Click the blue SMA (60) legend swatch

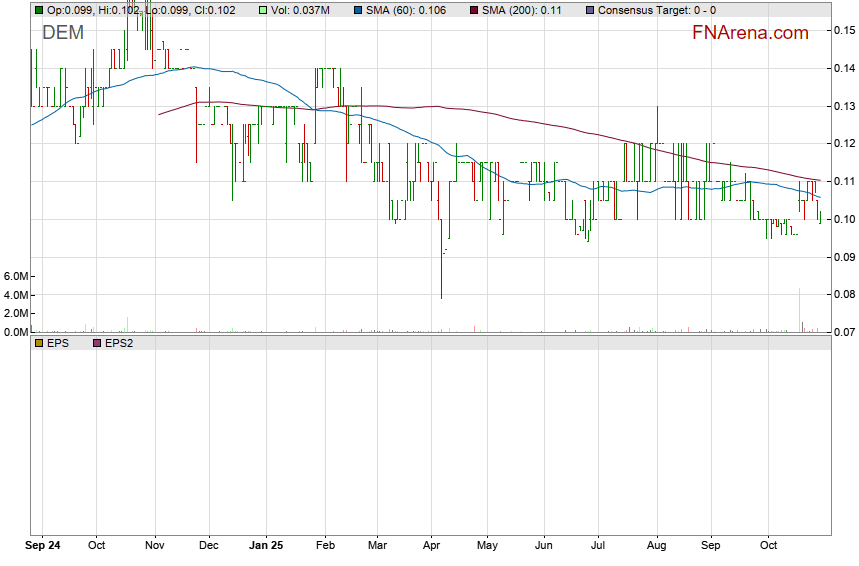click(x=357, y=10)
